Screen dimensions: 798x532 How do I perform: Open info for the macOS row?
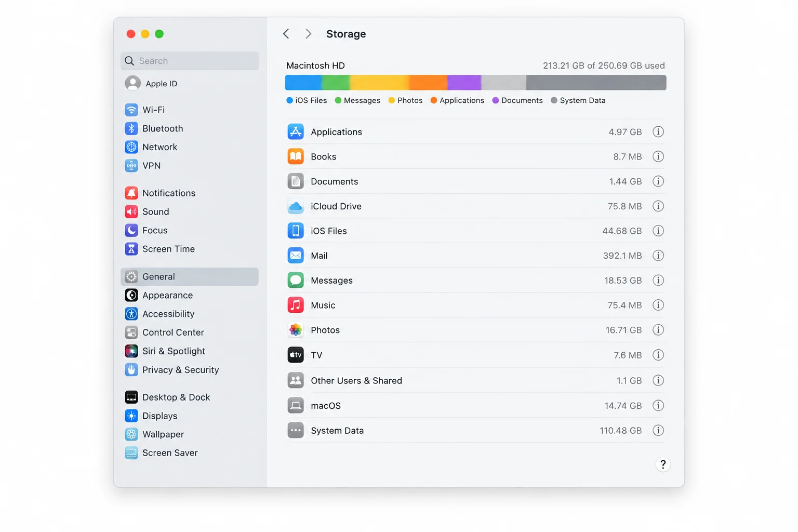658,405
